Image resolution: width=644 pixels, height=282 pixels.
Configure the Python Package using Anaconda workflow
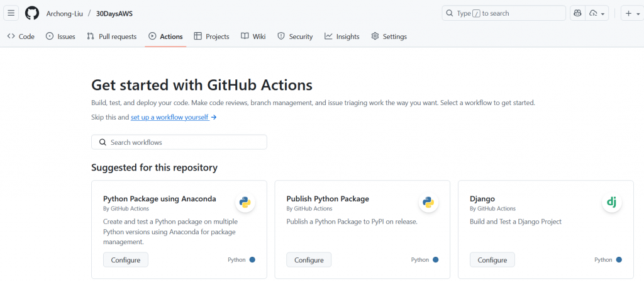point(126,260)
